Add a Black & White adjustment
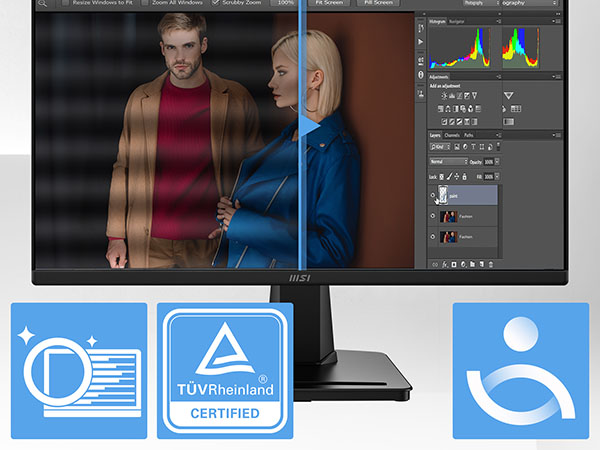The width and height of the screenshot is (600, 450). tap(456, 109)
